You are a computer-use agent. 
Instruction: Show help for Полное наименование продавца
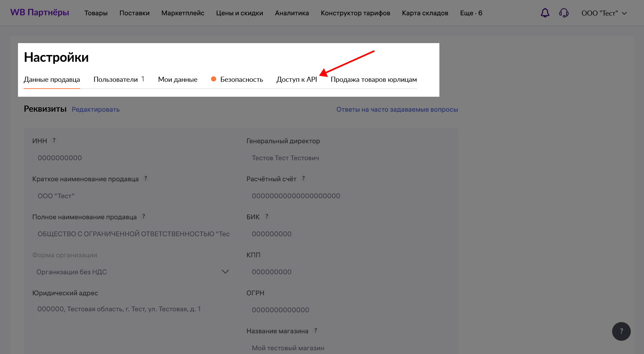(144, 216)
